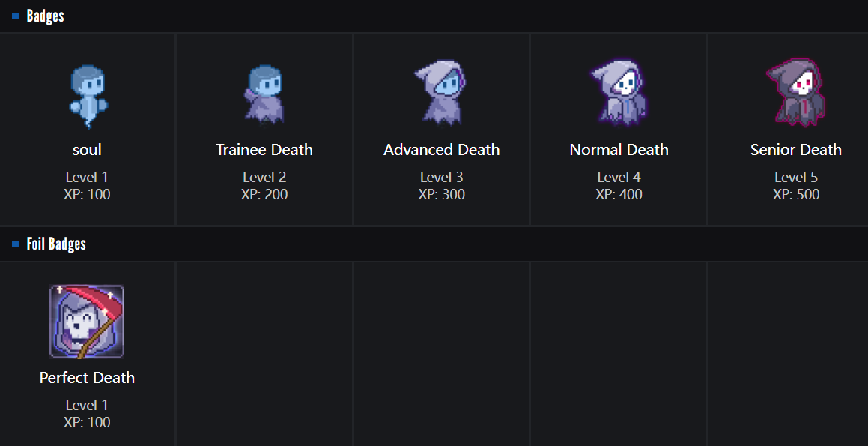Click the "Normal Death" badge name
868x446 pixels.
tap(619, 150)
